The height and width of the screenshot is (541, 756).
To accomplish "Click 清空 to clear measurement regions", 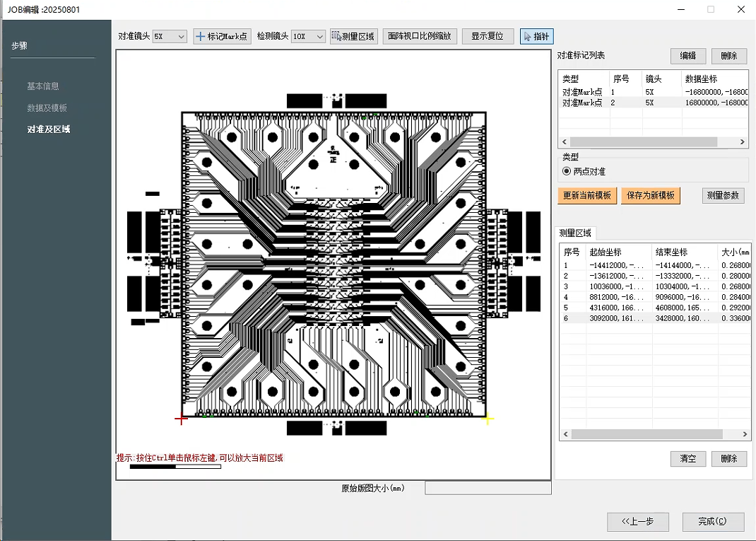I will [x=687, y=458].
